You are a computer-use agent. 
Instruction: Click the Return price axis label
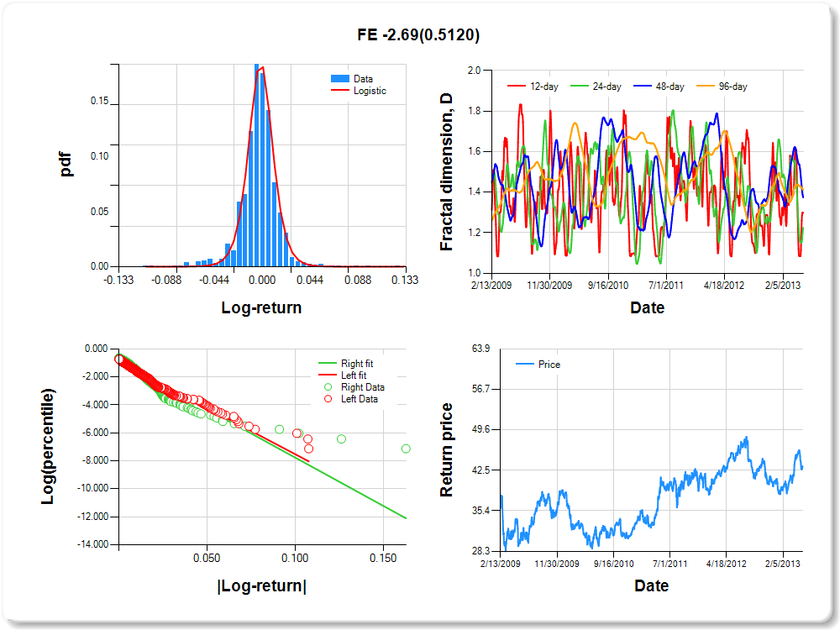(x=446, y=450)
